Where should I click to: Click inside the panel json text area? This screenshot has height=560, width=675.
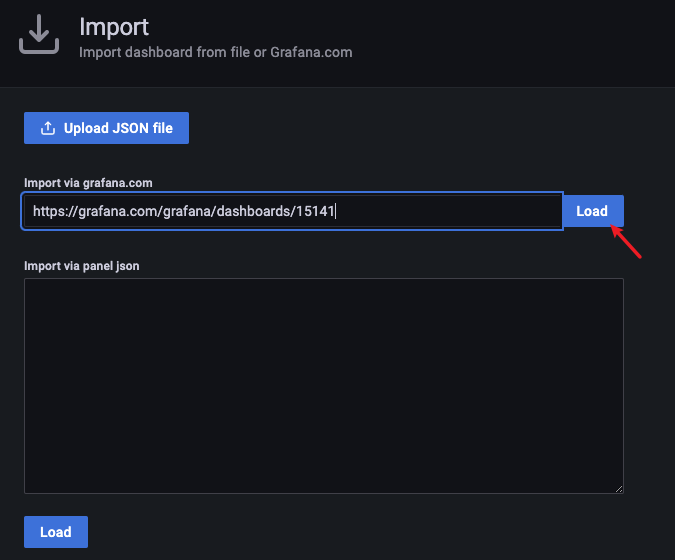[324, 386]
